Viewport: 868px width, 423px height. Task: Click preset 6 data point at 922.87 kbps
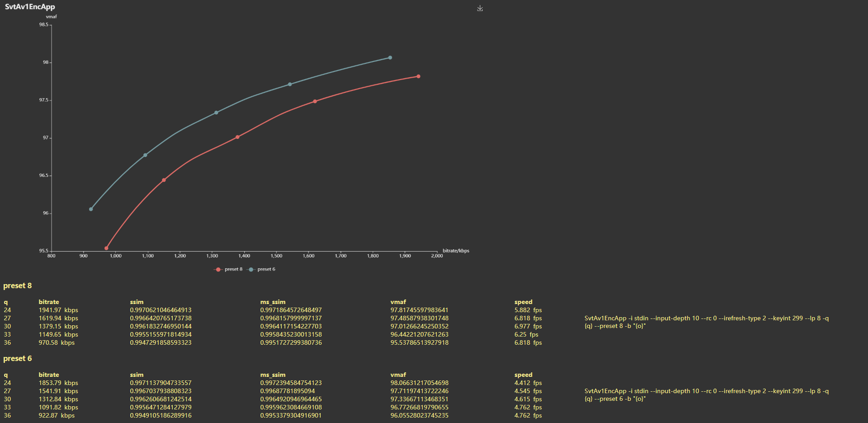(91, 209)
